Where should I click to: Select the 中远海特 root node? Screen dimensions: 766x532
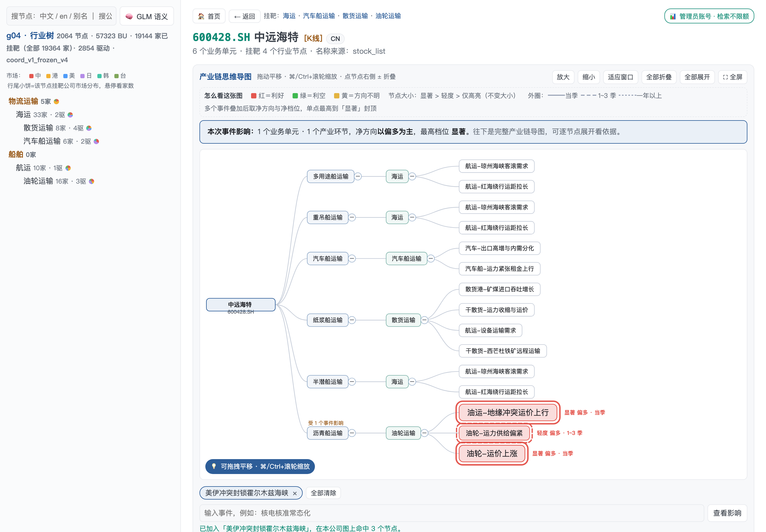[241, 305]
